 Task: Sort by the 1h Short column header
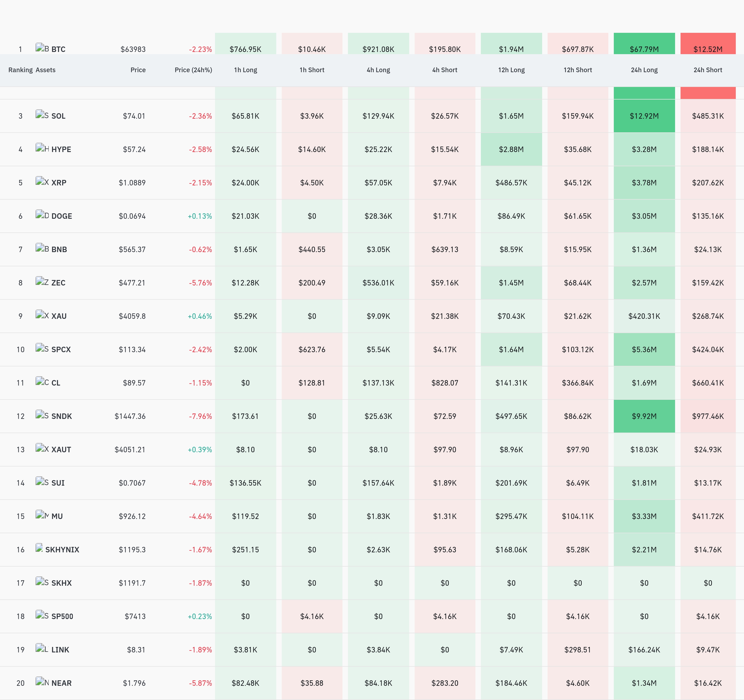312,70
